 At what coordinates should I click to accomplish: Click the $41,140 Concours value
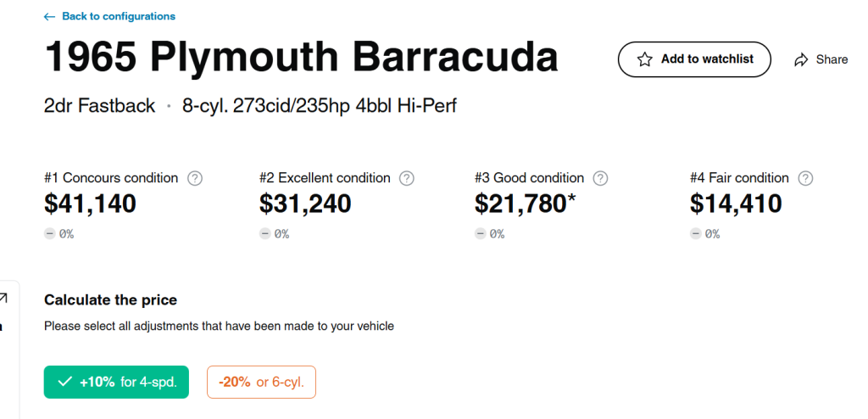coord(90,204)
